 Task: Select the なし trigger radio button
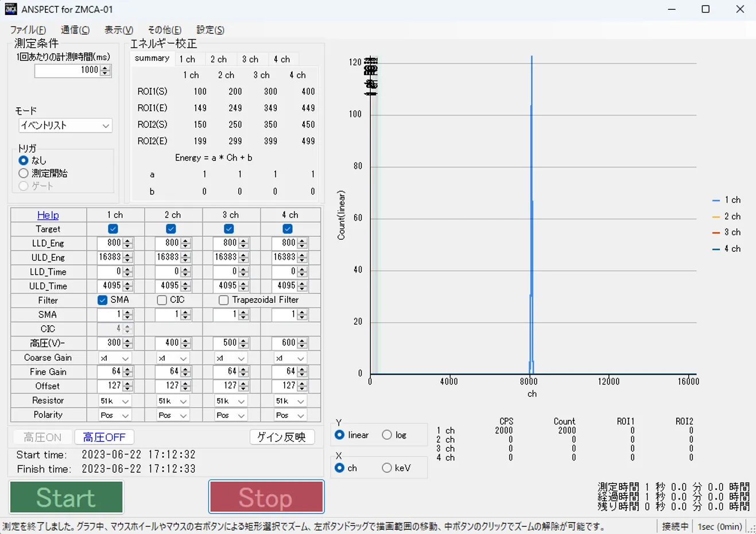click(x=24, y=161)
